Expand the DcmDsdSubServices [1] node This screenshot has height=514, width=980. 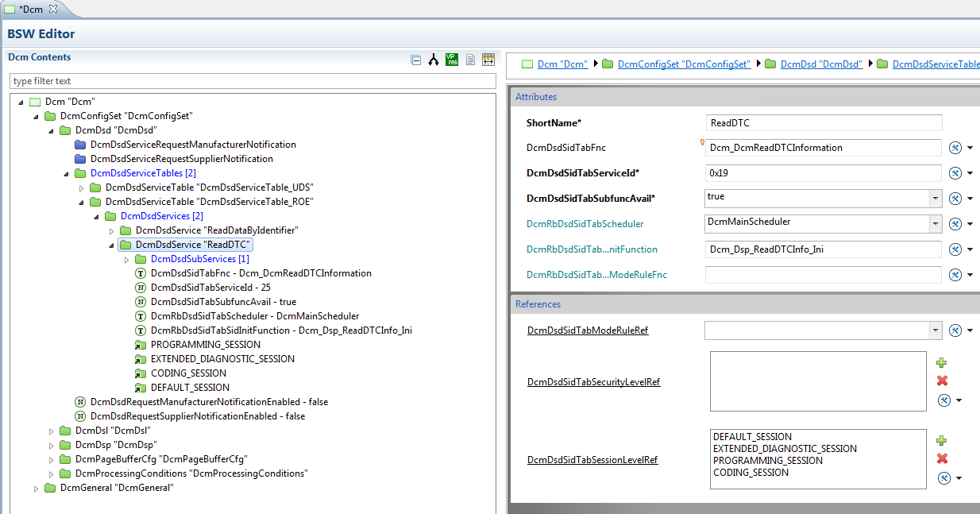tap(127, 259)
